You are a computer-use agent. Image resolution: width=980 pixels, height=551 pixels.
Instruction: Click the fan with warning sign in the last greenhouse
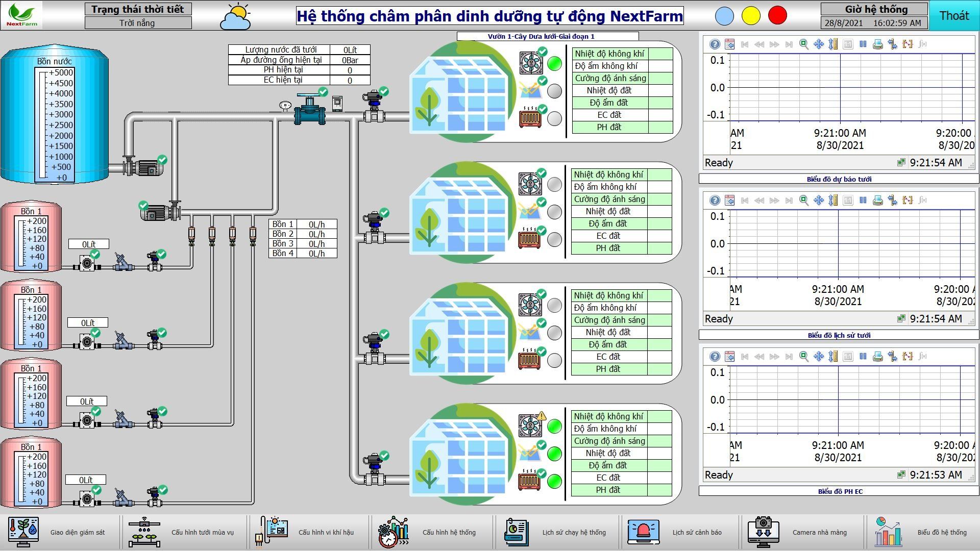(530, 425)
